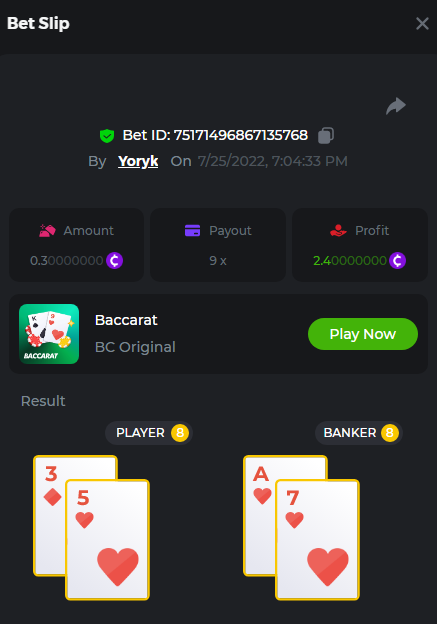Click the player's 5 of hearts card

click(107, 540)
